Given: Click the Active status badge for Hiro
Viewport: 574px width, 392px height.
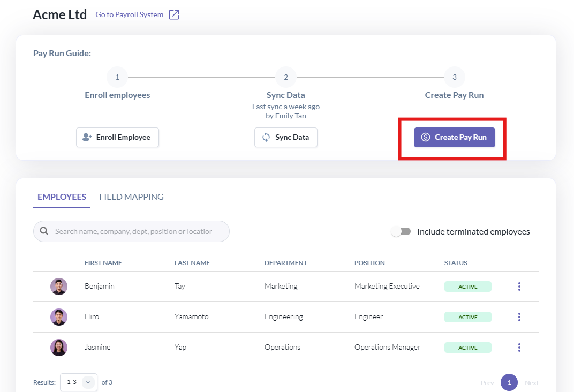Looking at the screenshot, I should [x=468, y=317].
